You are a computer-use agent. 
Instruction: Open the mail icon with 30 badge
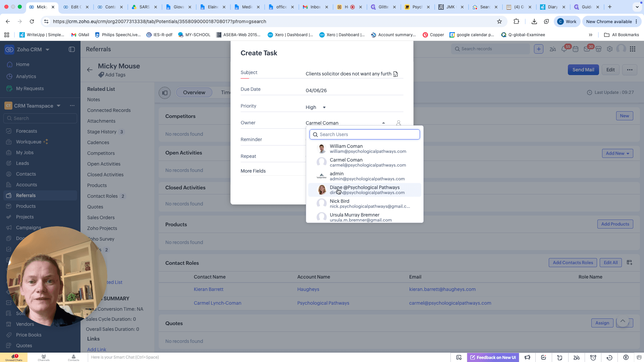pyautogui.click(x=587, y=49)
